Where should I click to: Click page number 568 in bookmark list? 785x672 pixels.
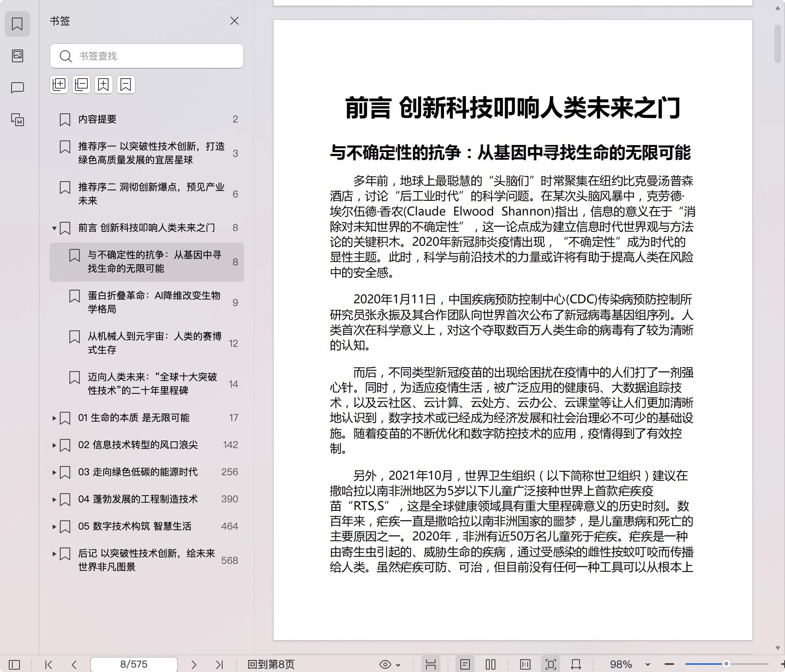(x=230, y=560)
